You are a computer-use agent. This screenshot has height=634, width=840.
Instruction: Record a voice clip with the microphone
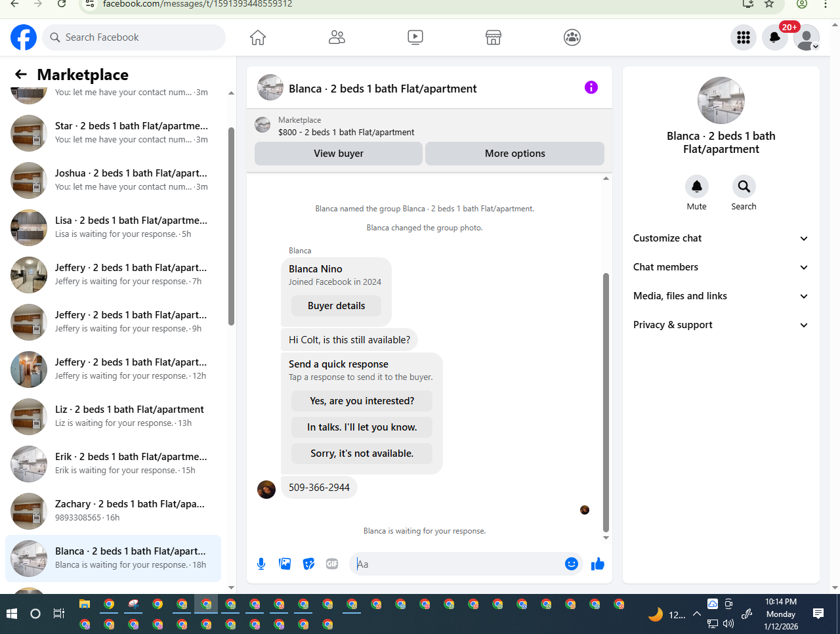(x=261, y=564)
